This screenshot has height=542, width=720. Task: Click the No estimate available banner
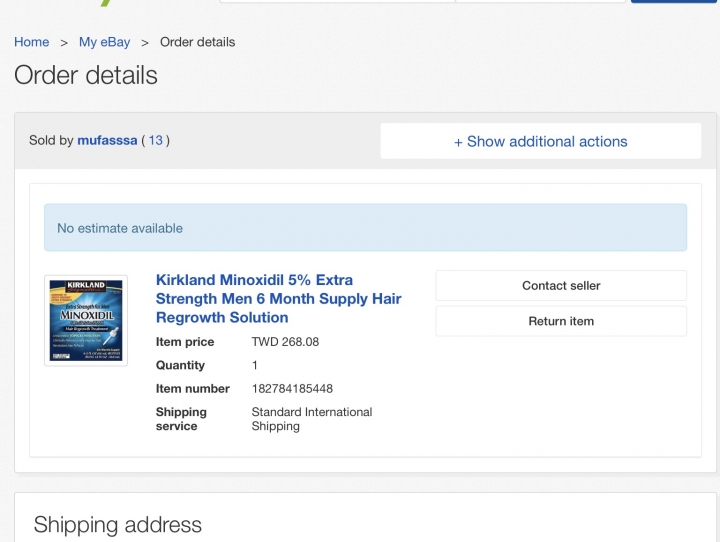coord(365,228)
